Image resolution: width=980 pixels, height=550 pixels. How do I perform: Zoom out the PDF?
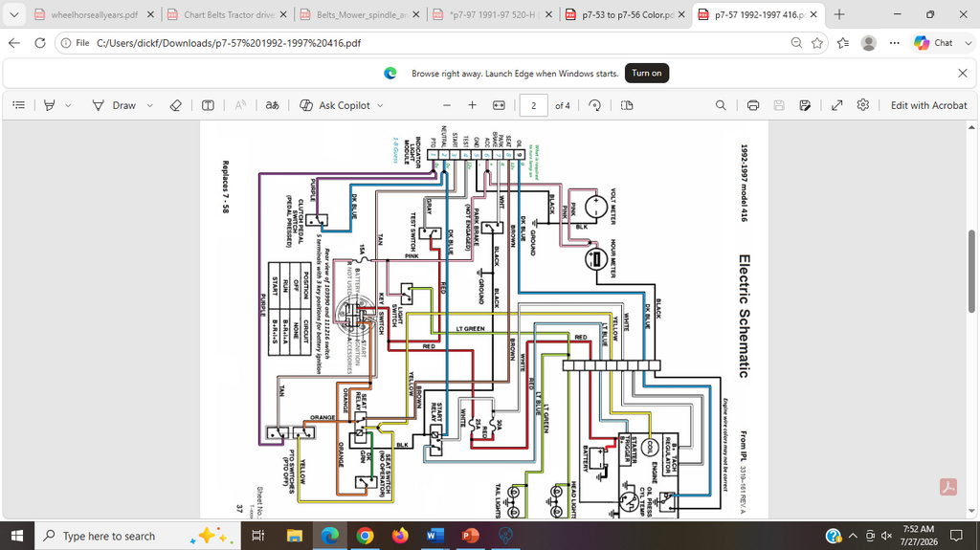(446, 105)
